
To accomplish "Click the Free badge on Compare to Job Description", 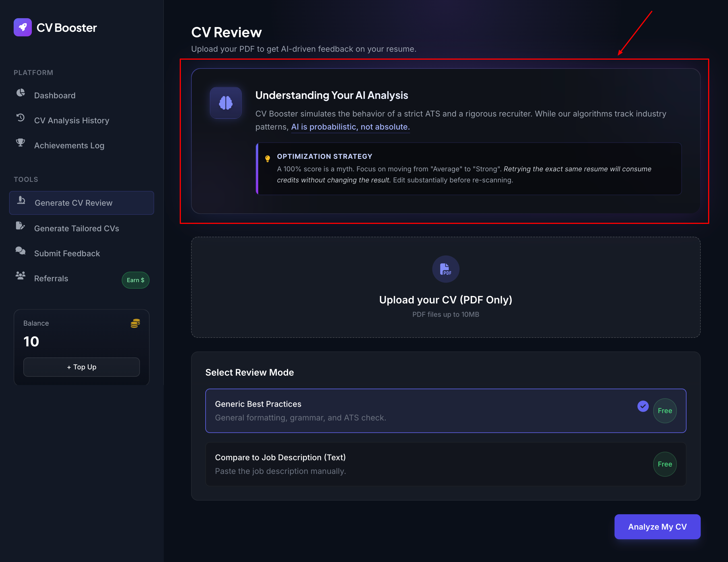I will 665,464.
